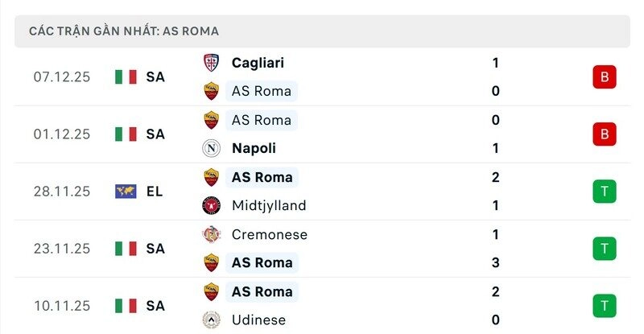Viewport: 644px width, 334px height.
Task: Click the red B badge for Napoli match
Action: 604,134
